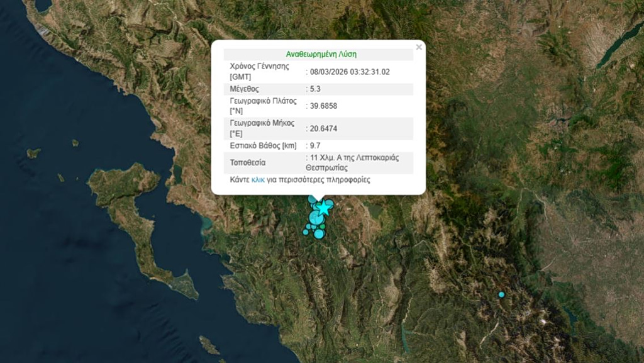Click the "Μέγεθος" row label
The height and width of the screenshot is (363, 644).
[x=245, y=89]
